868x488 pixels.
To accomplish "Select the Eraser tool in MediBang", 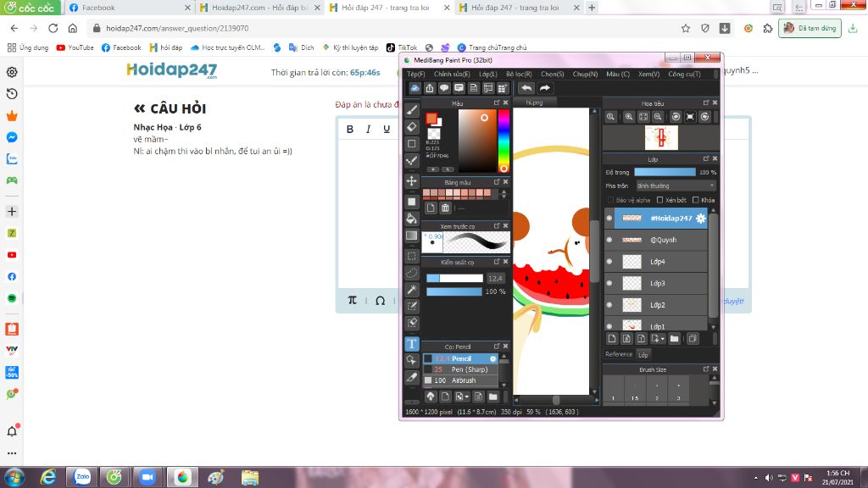I will [x=412, y=127].
